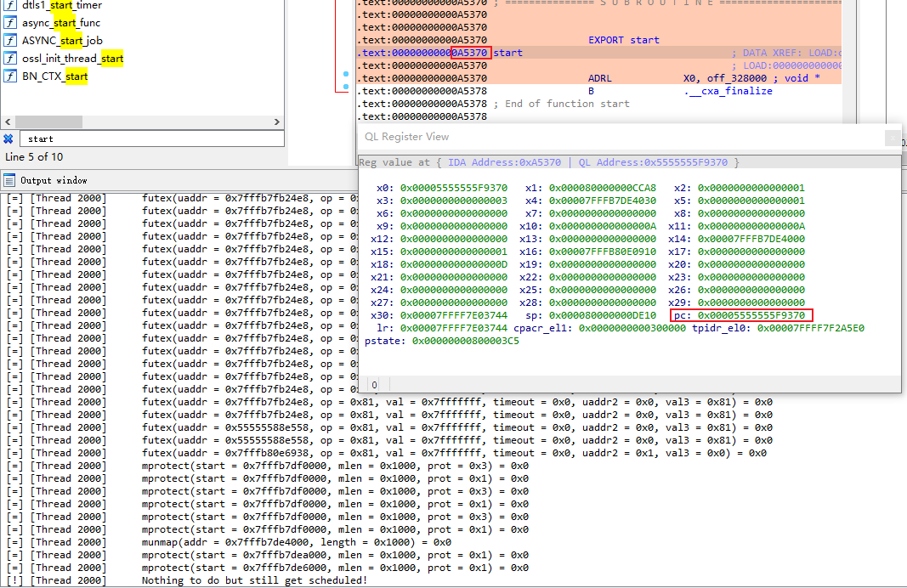Select dtls1_start_timer in function list

pos(62,5)
